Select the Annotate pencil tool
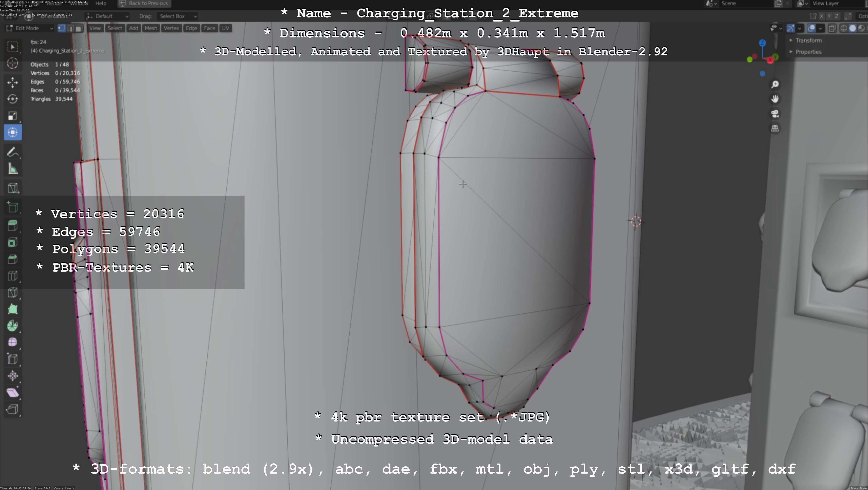The height and width of the screenshot is (490, 868). coord(12,152)
